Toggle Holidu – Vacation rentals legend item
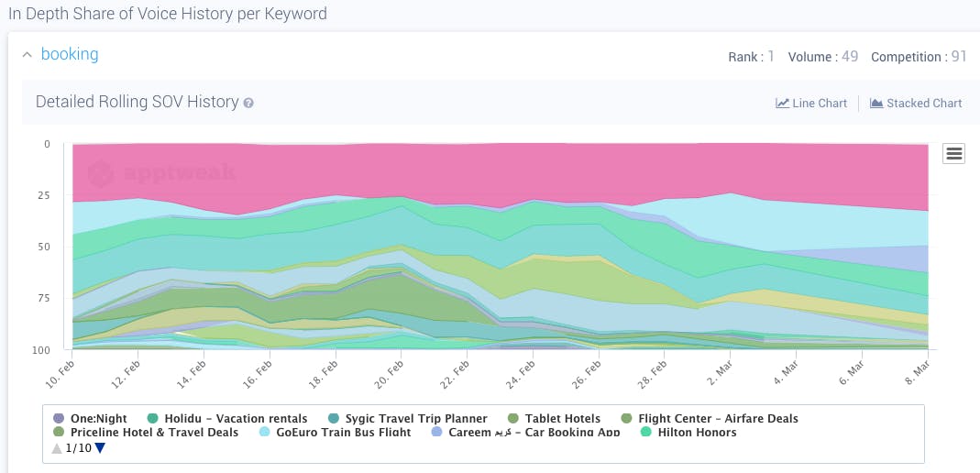This screenshot has width=980, height=473. tap(236, 419)
